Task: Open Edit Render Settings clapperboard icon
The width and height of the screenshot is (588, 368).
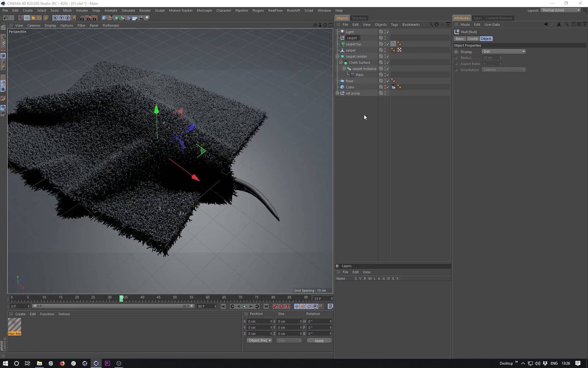Action: (x=95, y=18)
